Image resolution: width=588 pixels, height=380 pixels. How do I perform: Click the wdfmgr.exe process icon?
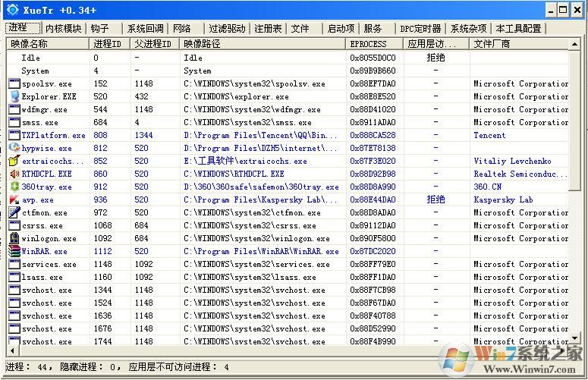pos(14,109)
